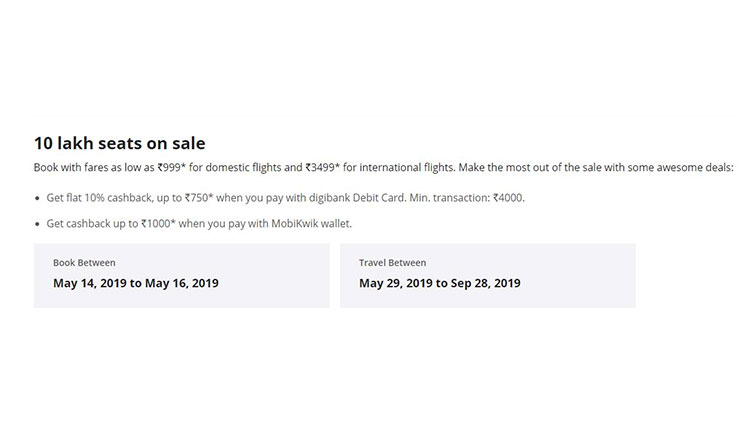Click the Book Between date panel
The width and height of the screenshot is (750, 430).
[x=182, y=276]
